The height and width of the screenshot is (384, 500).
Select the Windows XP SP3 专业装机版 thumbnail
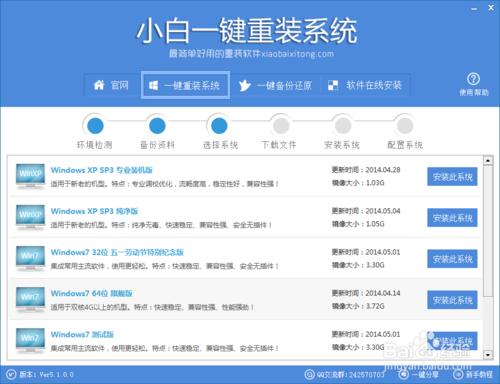pyautogui.click(x=30, y=176)
